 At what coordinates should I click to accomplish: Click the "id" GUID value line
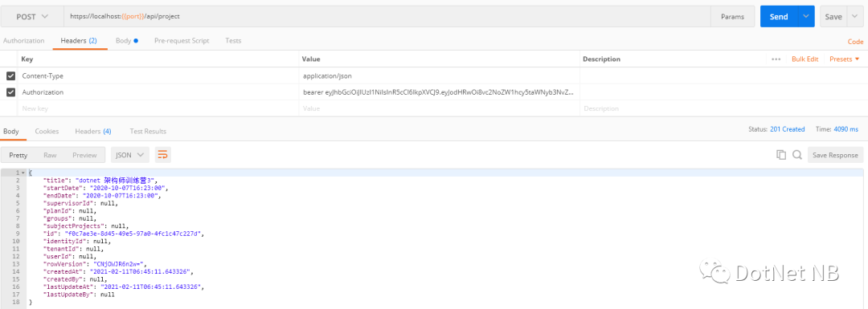tap(124, 234)
